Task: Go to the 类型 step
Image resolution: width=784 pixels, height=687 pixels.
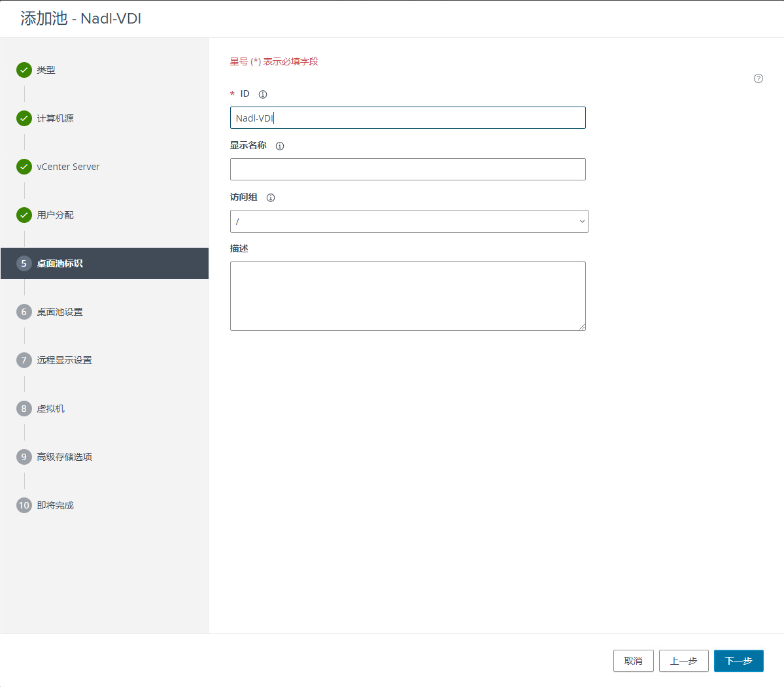Action: click(x=46, y=70)
